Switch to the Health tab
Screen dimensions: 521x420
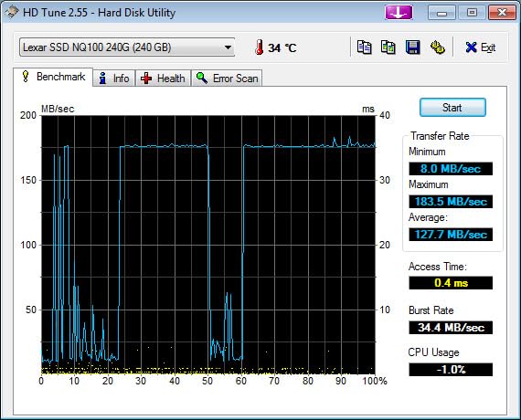pyautogui.click(x=163, y=79)
